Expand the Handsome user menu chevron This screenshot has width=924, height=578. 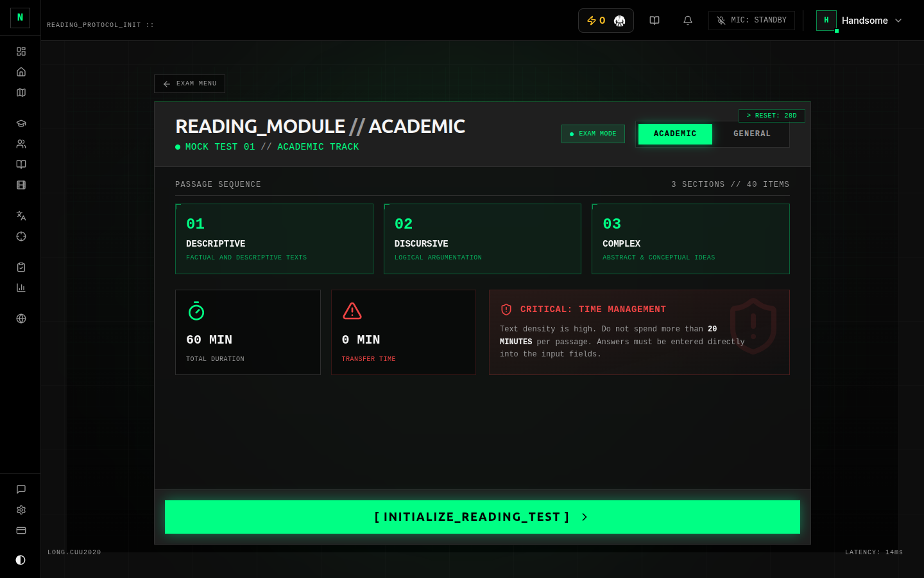pos(898,21)
